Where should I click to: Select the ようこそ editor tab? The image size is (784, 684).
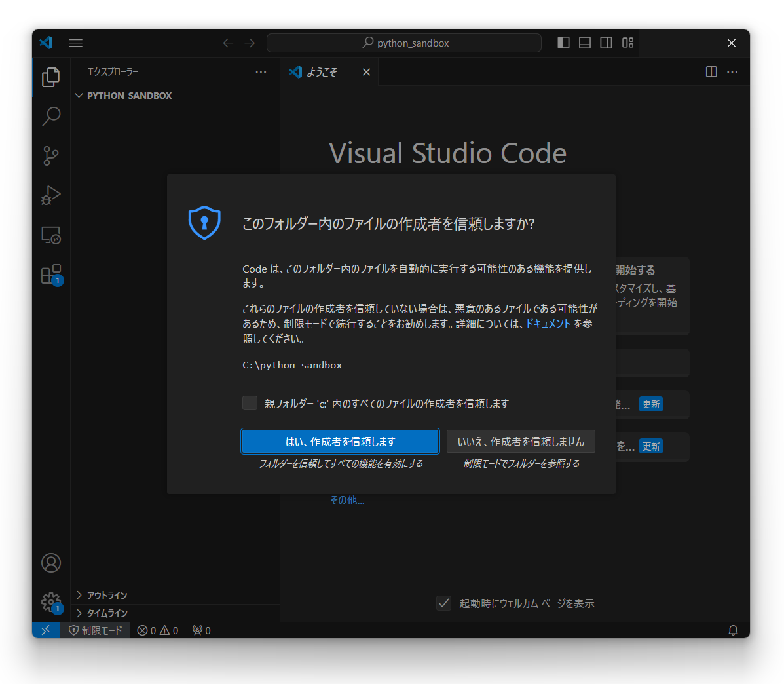(x=322, y=72)
